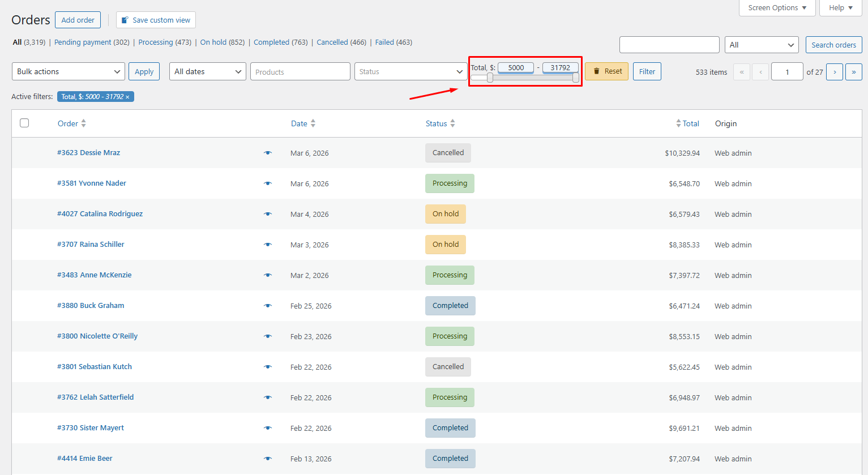Click the minimum total slider handle
The width and height of the screenshot is (868, 475).
click(490, 78)
